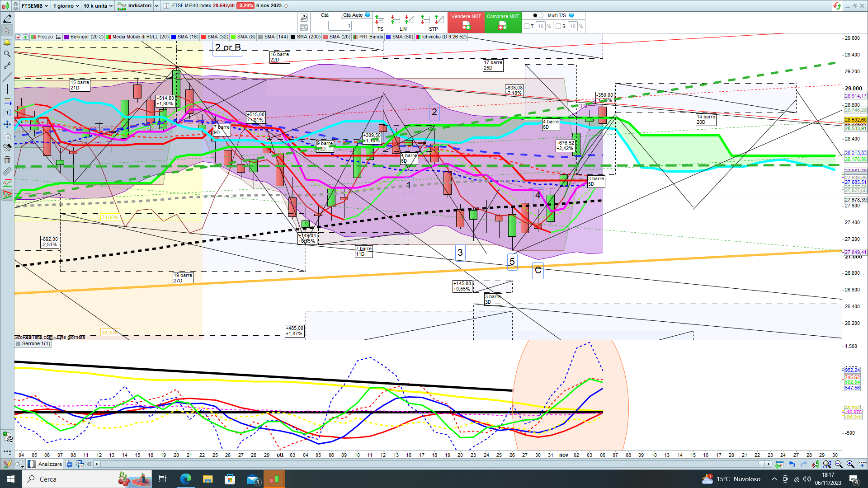Click the instrument info icon beside FTSE MIB40
868x488 pixels.
[x=166, y=6]
